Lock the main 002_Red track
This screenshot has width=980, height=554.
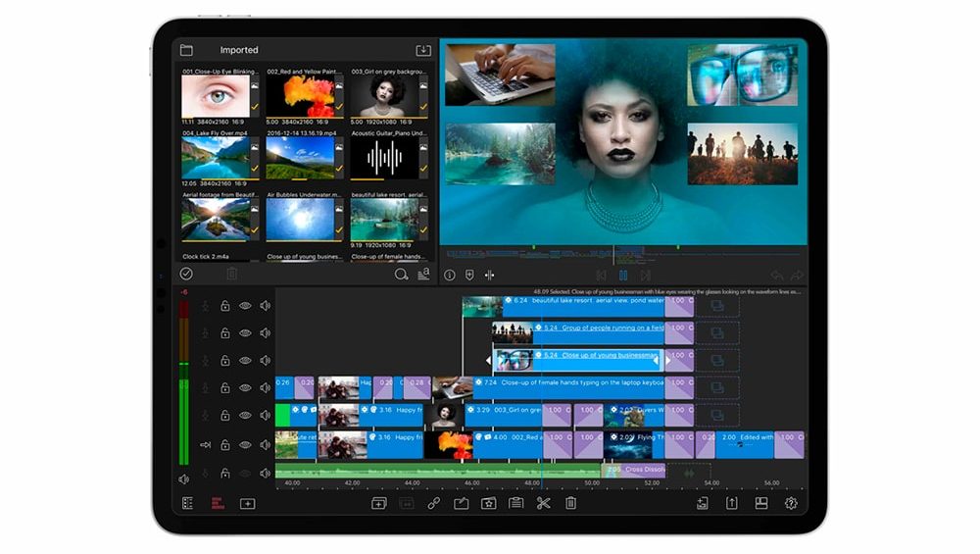(225, 444)
